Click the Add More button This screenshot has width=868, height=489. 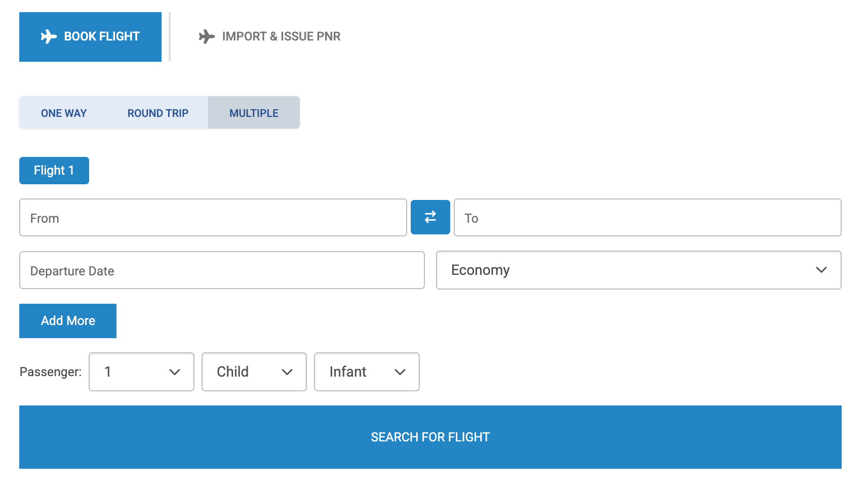pyautogui.click(x=68, y=321)
